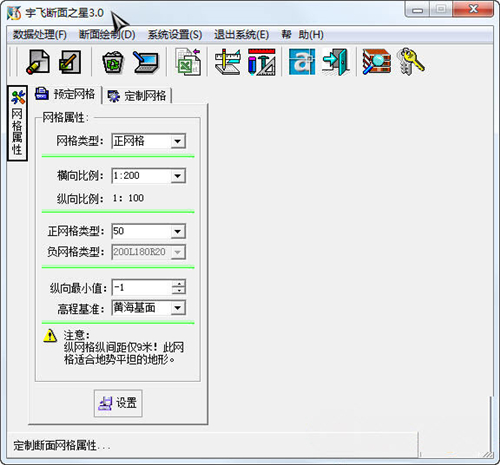500x465 pixels.
Task: Click the 设置 button
Action: [118, 403]
